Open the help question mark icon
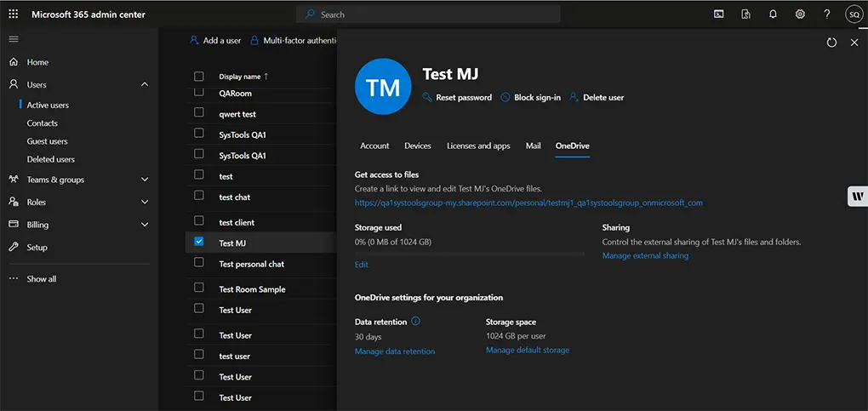 point(827,14)
